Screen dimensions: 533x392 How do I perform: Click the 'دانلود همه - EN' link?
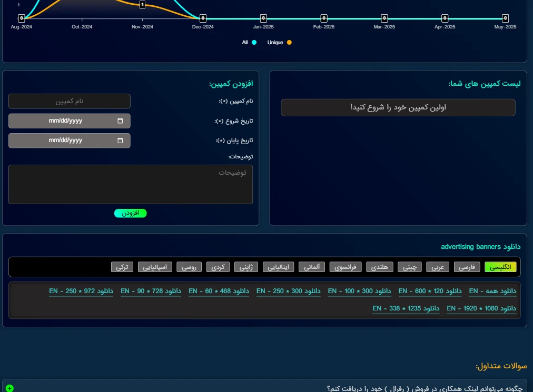[x=492, y=292]
